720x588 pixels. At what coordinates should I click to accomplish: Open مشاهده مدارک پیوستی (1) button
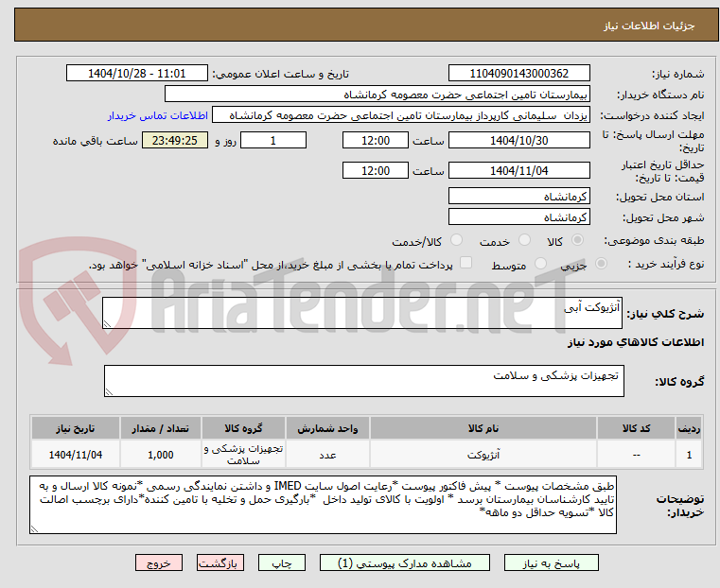coord(405,562)
